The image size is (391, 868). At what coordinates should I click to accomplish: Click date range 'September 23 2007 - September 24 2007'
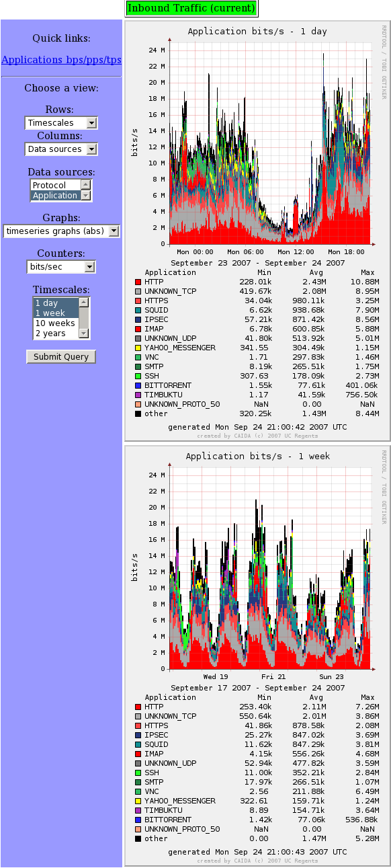click(x=258, y=263)
